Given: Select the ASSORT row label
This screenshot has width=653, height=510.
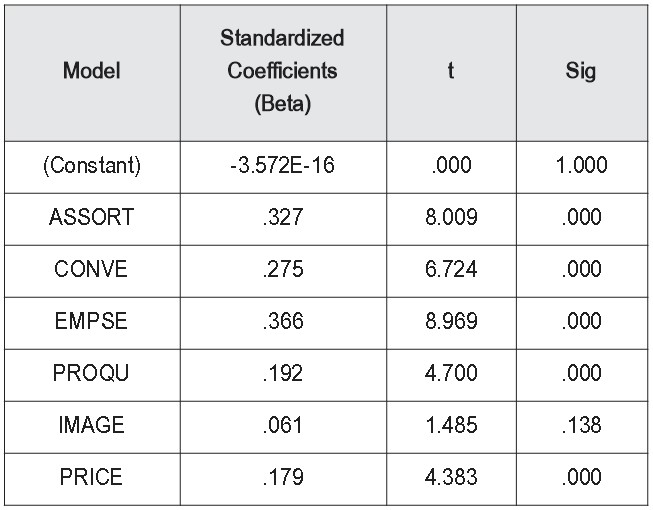Looking at the screenshot, I should [92, 217].
